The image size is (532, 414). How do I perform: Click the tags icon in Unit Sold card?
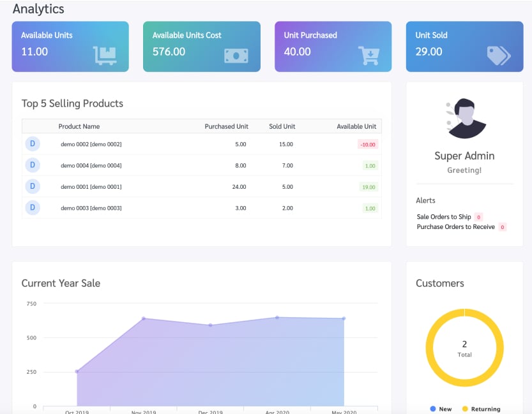(499, 55)
